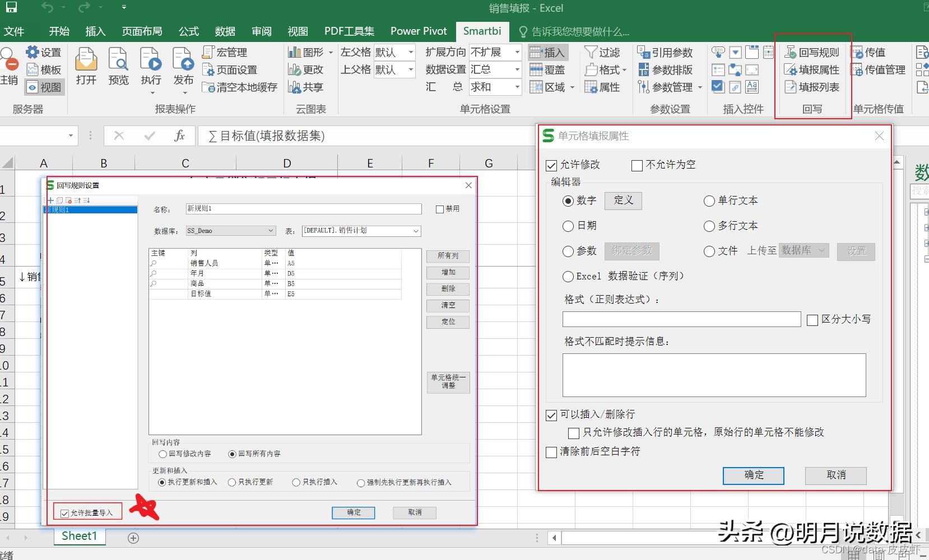This screenshot has width=929, height=560.
Task: Expand the 参数管理 dropdown arrow
Action: [700, 87]
